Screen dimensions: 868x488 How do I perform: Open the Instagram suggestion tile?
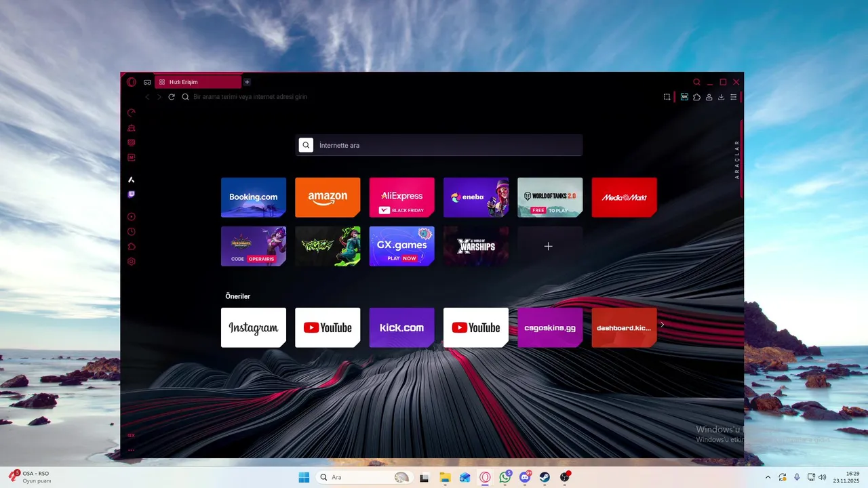[254, 327]
